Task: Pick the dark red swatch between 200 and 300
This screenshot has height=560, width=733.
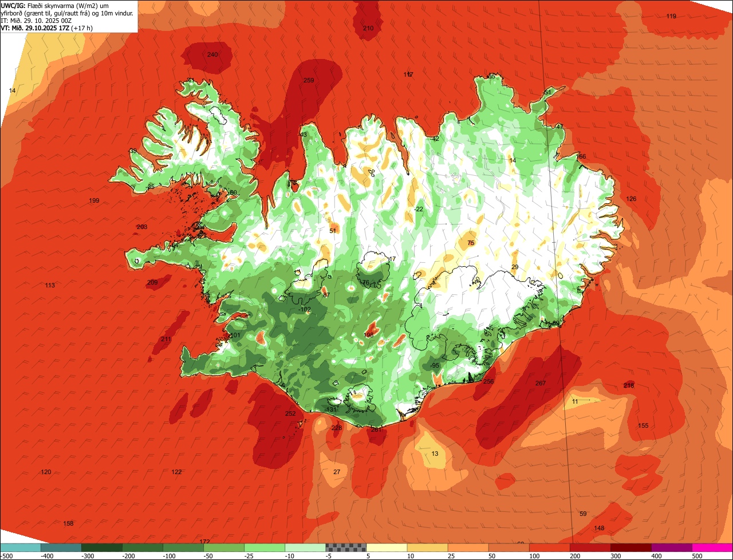Action: coord(590,547)
